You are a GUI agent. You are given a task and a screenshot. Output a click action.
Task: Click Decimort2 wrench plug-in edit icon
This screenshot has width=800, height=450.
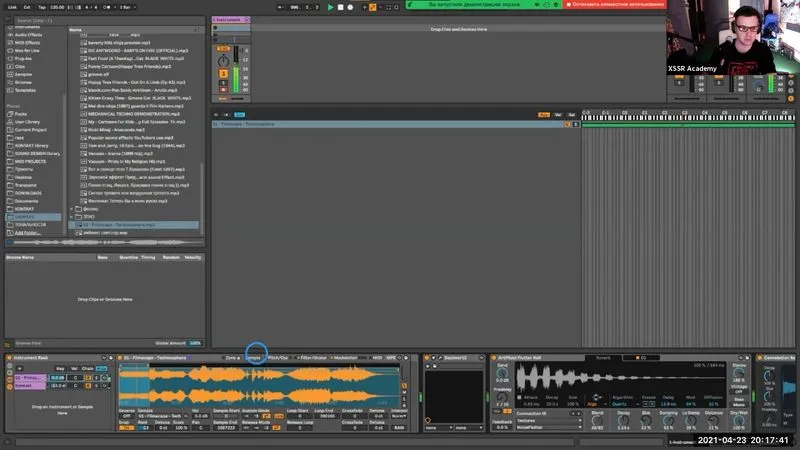440,358
